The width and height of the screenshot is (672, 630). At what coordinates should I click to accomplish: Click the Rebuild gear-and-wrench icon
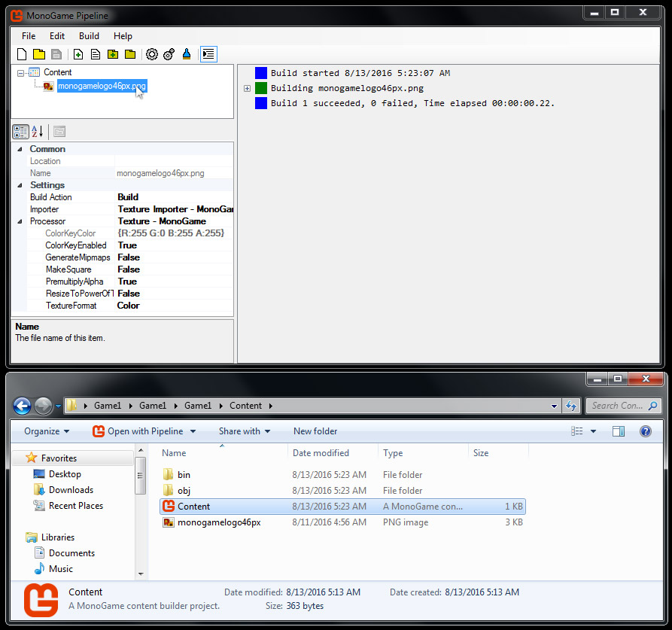[169, 54]
